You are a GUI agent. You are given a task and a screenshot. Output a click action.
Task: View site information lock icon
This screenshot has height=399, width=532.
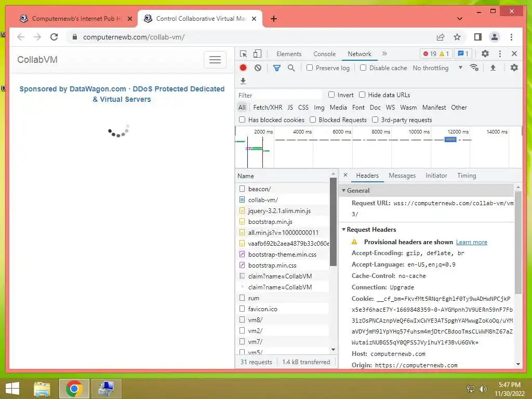pyautogui.click(x=75, y=37)
